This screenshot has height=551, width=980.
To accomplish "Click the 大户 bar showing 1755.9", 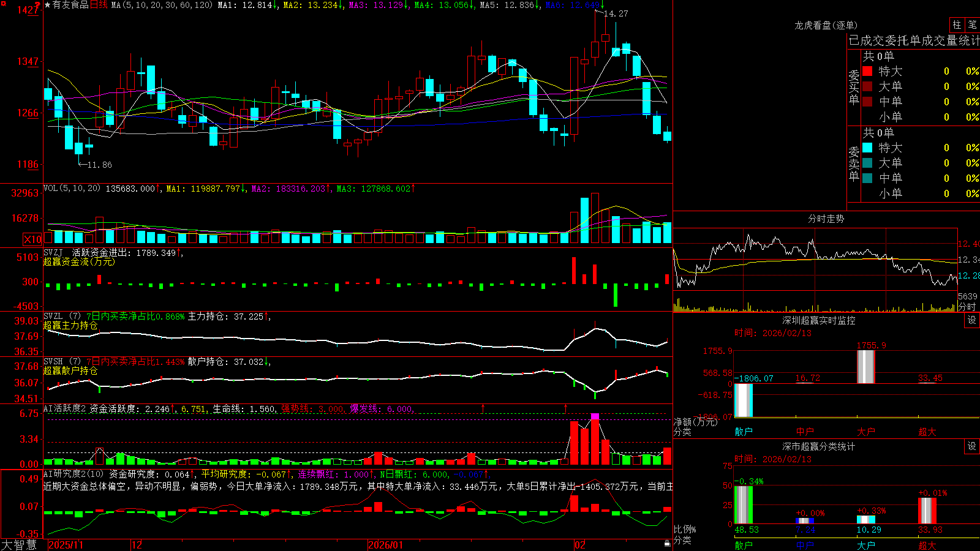I will click(x=866, y=367).
